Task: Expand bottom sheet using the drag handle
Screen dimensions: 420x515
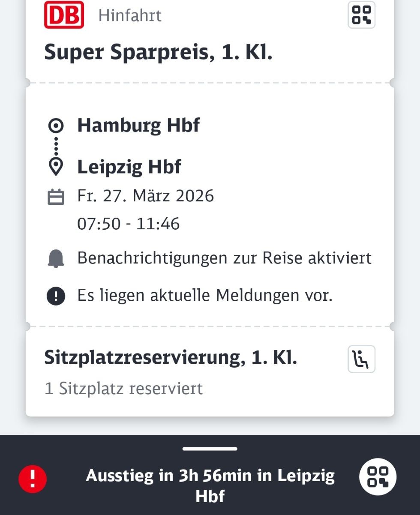Action: [210, 449]
